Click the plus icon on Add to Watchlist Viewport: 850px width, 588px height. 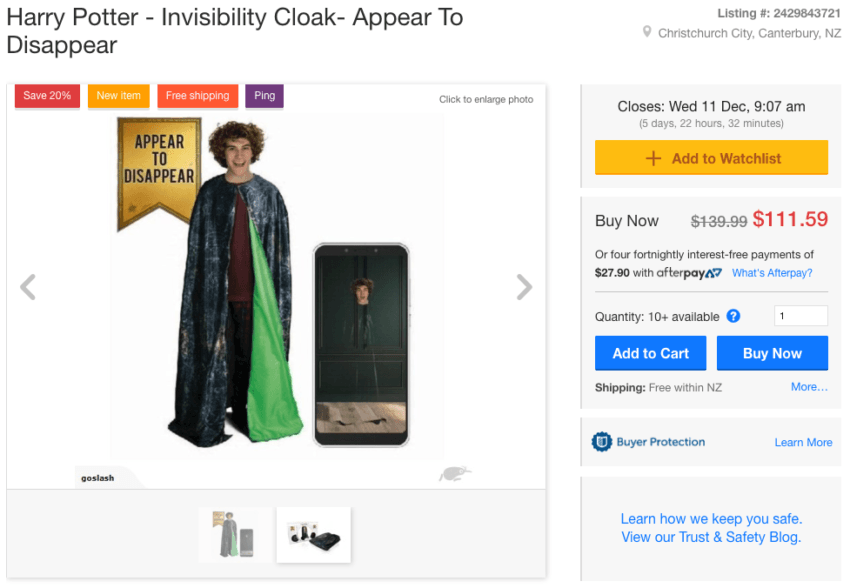[x=653, y=158]
